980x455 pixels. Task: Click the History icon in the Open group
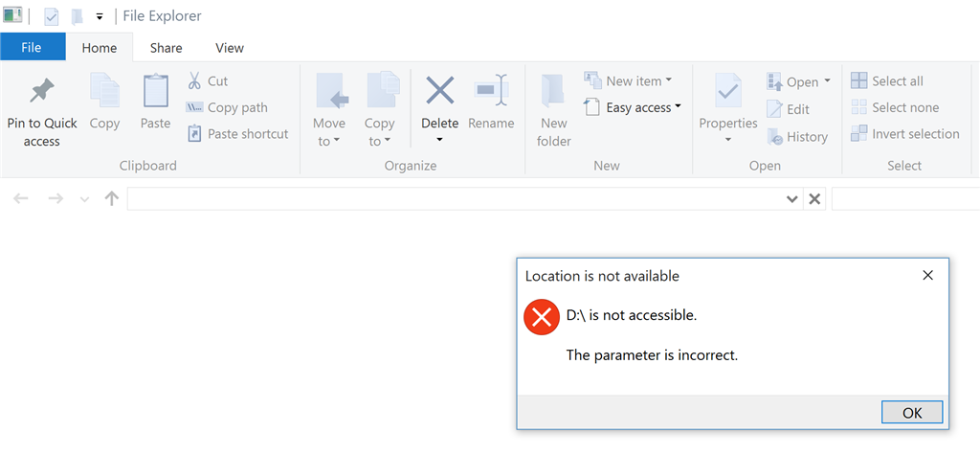pyautogui.click(x=775, y=136)
